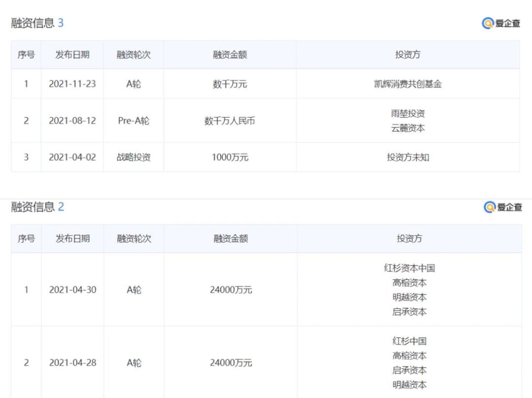The height and width of the screenshot is (398, 532).
Task: Click the 发布日期 column header in the first table
Action: (72, 55)
